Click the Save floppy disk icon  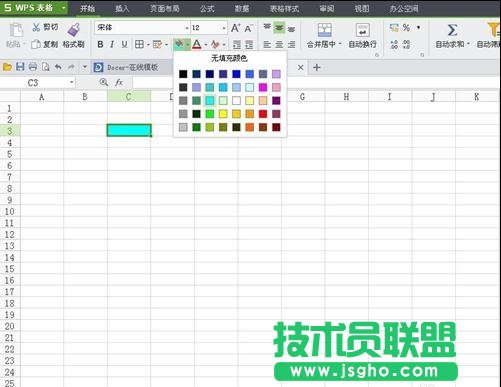[x=20, y=67]
